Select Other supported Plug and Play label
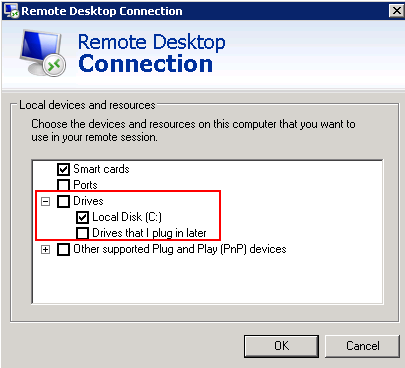This screenshot has height=368, width=405. pos(180,249)
